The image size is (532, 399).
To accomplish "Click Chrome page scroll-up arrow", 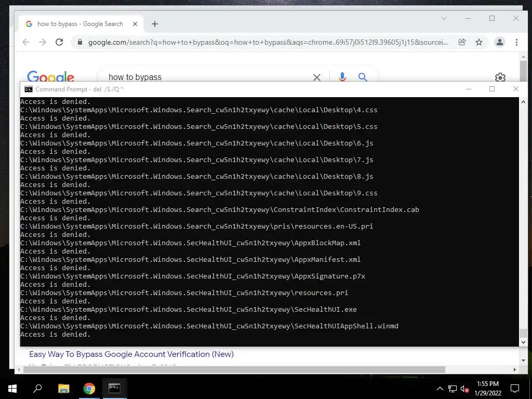I will (523, 57).
